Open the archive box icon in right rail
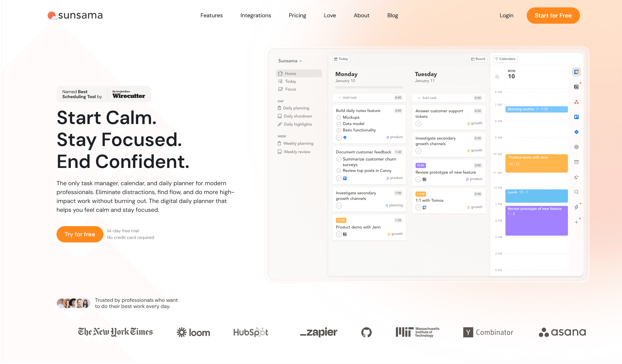Viewport: 622px width, 364px height. 576,162
